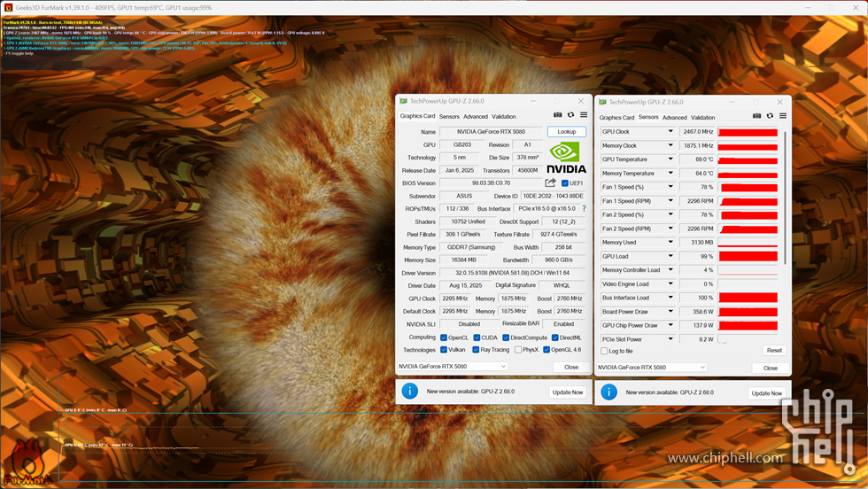
Task: Click refresh icon in Sensors GPU-Z window
Action: 770,116
